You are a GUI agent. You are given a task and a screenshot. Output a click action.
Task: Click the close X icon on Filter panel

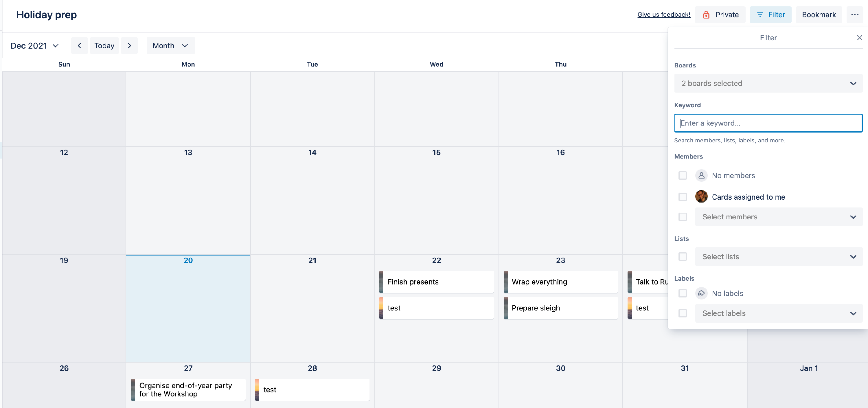pyautogui.click(x=858, y=38)
